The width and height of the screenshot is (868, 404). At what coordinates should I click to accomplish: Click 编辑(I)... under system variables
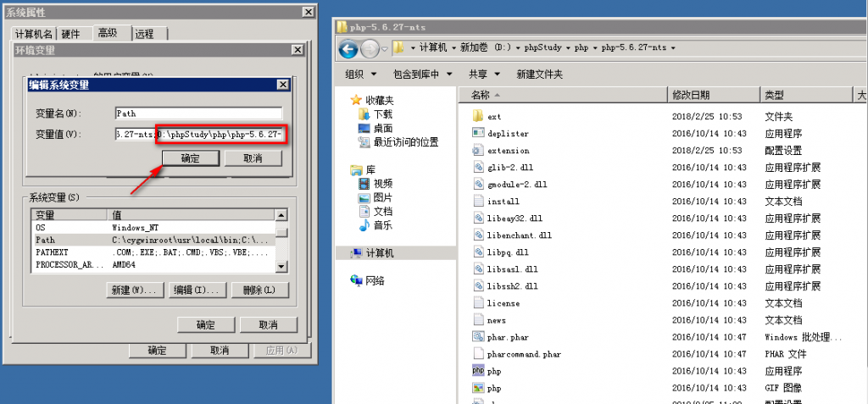(x=197, y=290)
